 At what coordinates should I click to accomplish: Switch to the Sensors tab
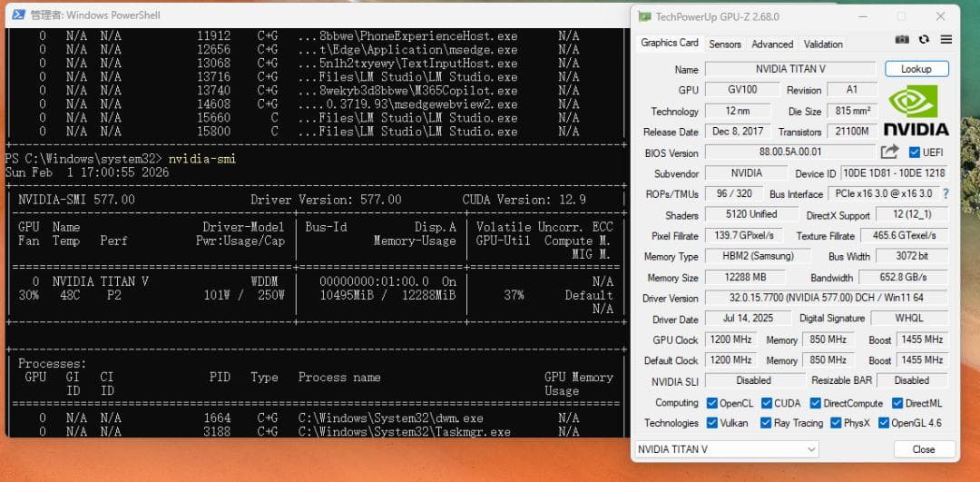pos(724,44)
